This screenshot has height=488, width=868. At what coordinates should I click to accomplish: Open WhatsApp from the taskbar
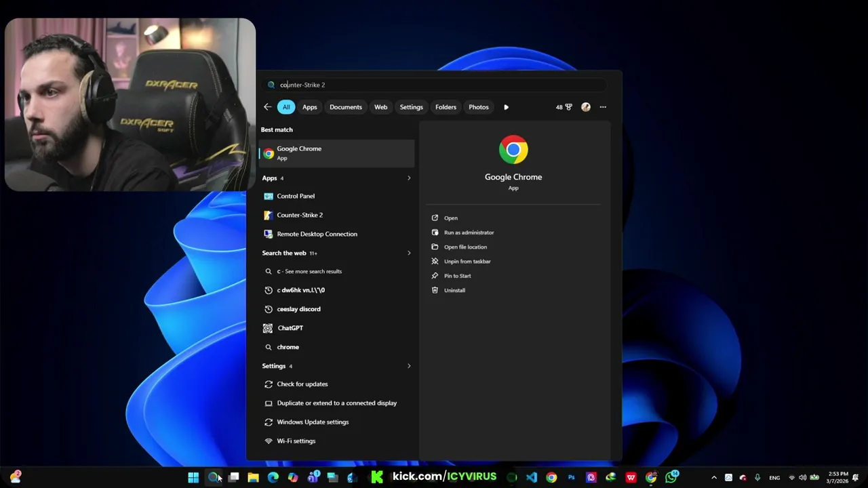pyautogui.click(x=671, y=477)
